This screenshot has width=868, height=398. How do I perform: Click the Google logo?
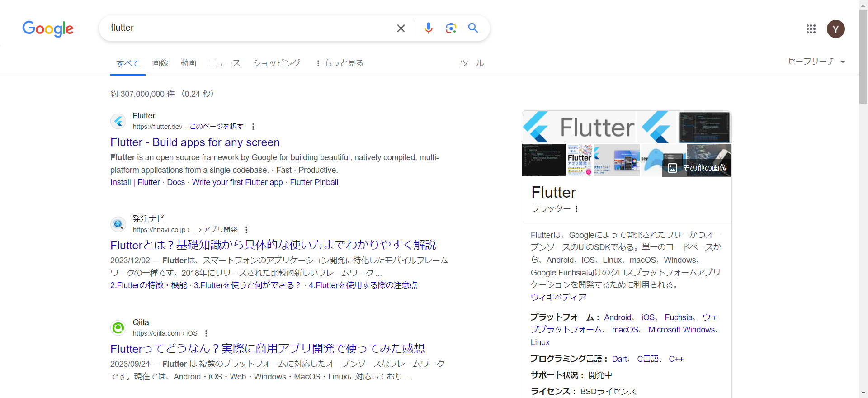(x=48, y=29)
